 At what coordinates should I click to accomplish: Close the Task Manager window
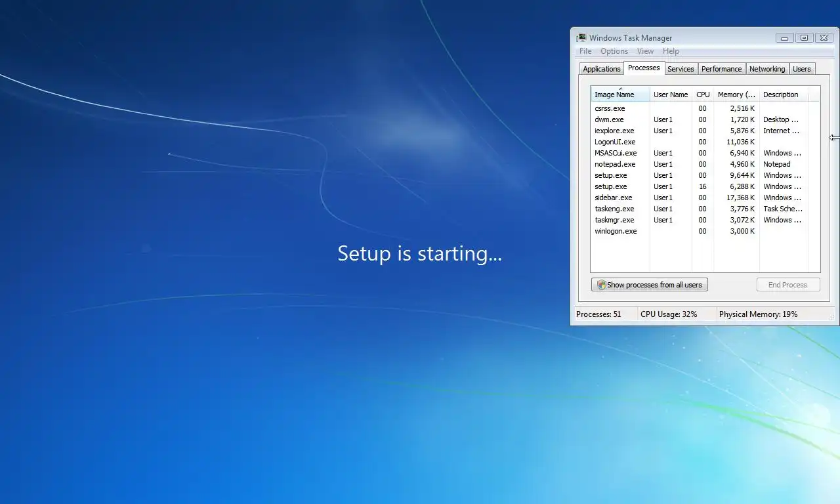pos(824,38)
